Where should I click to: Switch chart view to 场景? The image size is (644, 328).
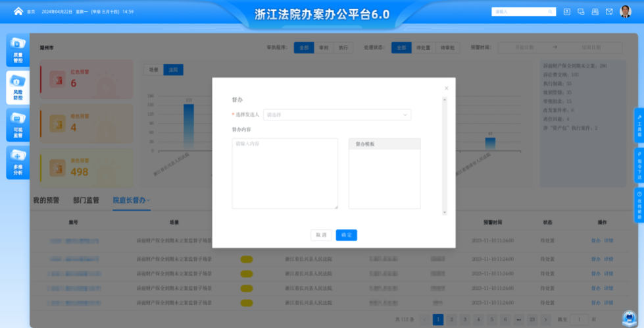pyautogui.click(x=153, y=69)
